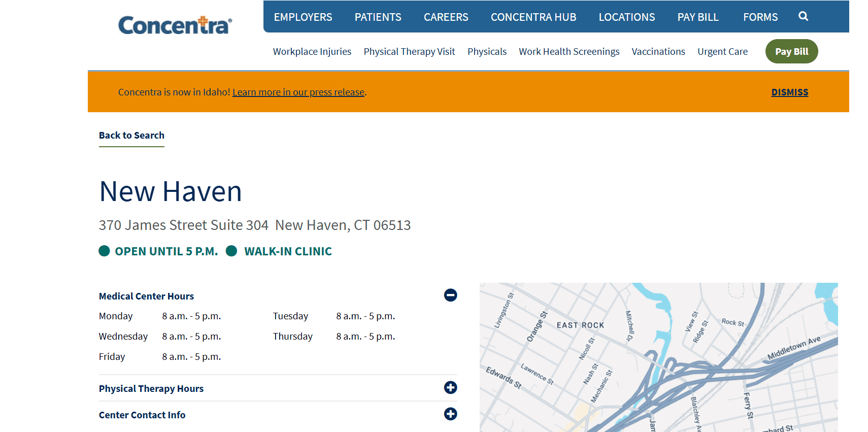Click the search magnifier icon
Image resolution: width=868 pixels, height=432 pixels.
(x=803, y=16)
